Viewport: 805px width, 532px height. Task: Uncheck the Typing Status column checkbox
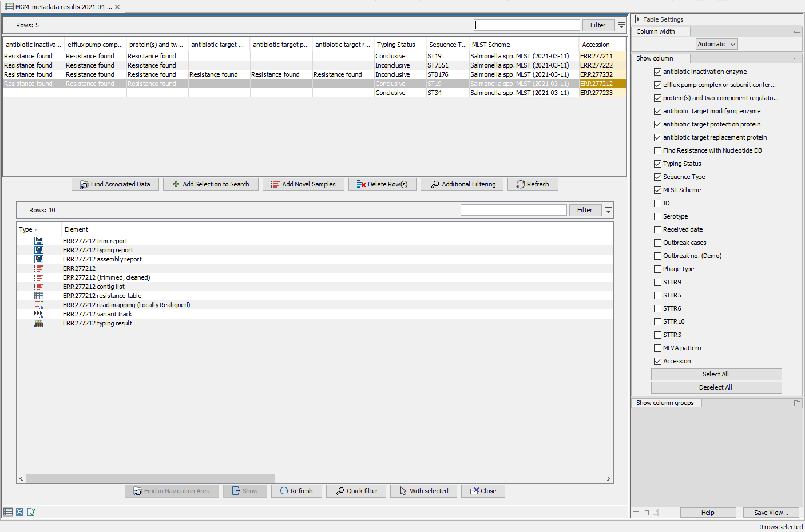[x=657, y=164]
